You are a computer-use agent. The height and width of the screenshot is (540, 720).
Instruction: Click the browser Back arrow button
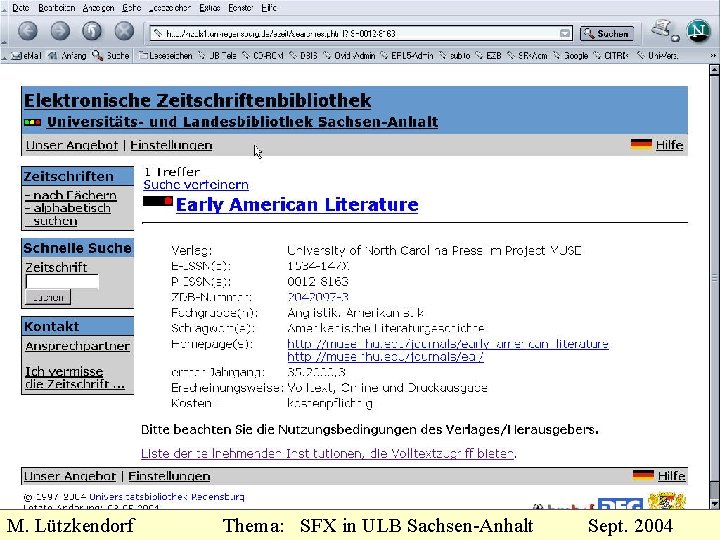(28, 31)
